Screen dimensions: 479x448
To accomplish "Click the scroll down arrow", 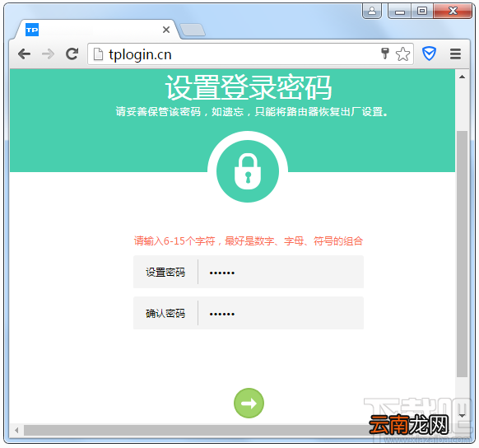I will tap(463, 416).
